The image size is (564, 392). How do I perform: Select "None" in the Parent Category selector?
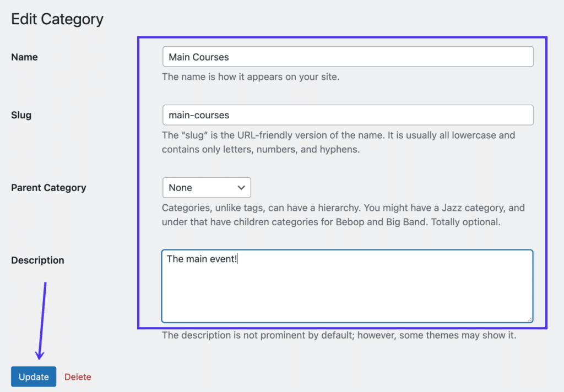(207, 187)
